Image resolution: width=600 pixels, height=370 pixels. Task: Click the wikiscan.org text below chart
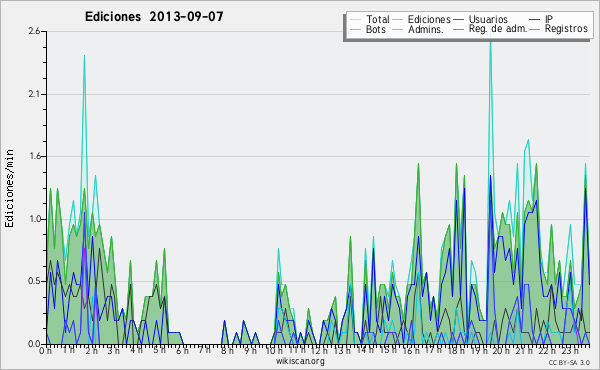(x=300, y=361)
